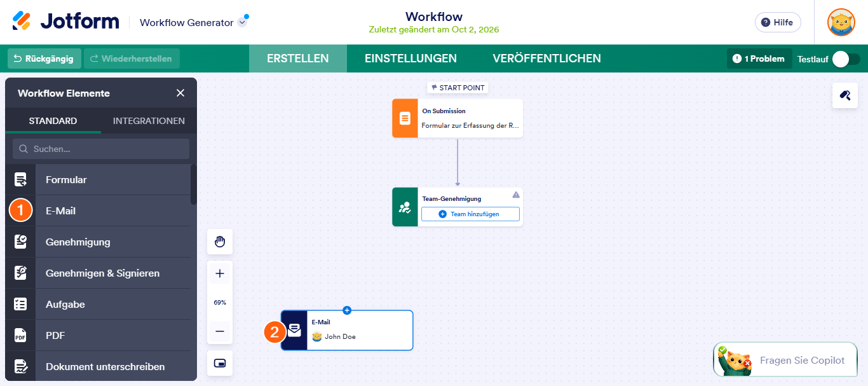The width and height of the screenshot is (868, 386).
Task: Close the Workflow Elemente panel
Action: point(180,93)
